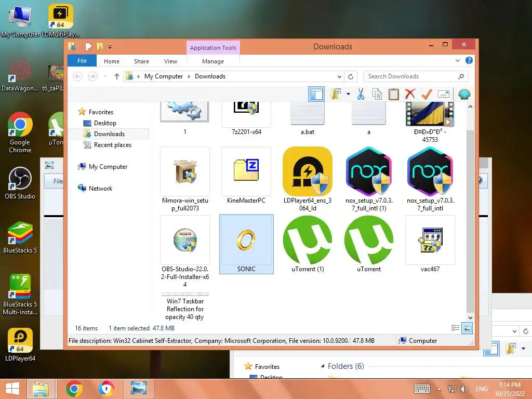
Task: Click the DataWagon desktop shortcut
Action: tap(20, 75)
